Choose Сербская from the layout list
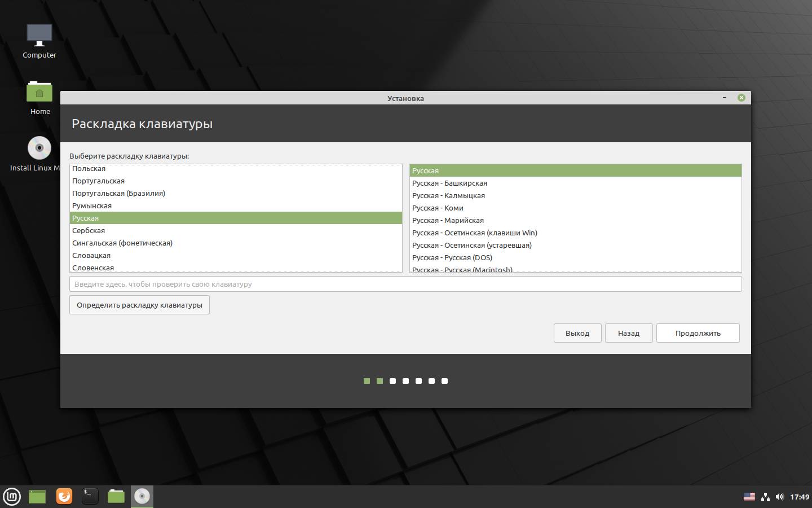 (89, 230)
